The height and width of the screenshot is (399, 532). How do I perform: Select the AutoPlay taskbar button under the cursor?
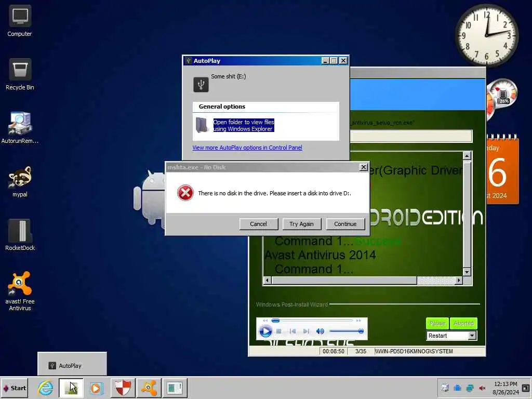click(x=71, y=388)
